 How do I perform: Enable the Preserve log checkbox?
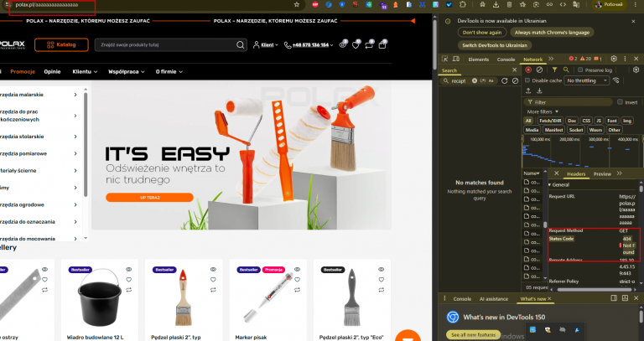tap(580, 70)
